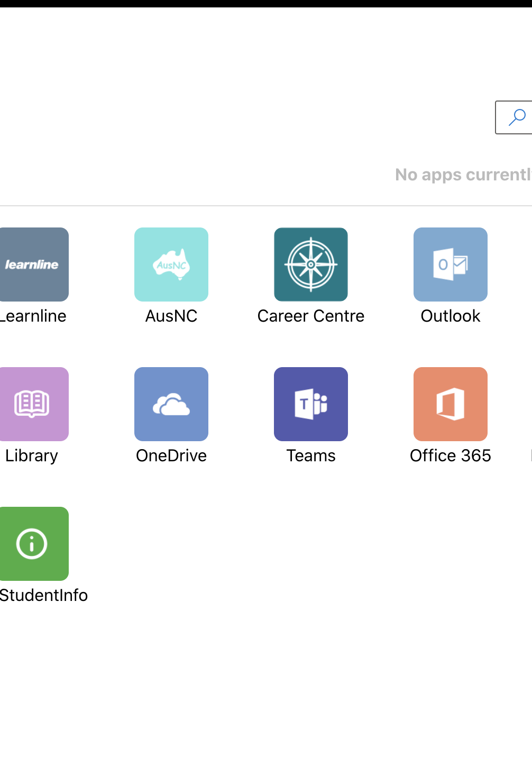Launch the AusNC app tile
This screenshot has width=532, height=766.
[171, 265]
